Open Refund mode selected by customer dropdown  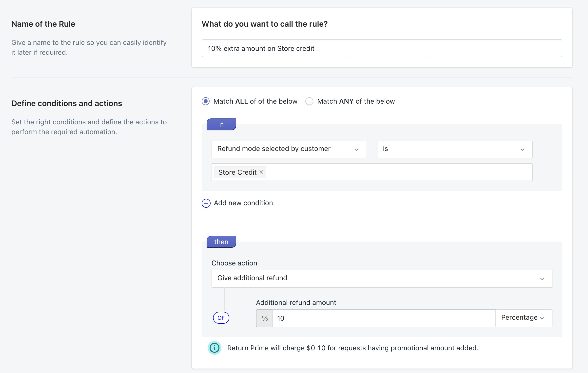289,149
